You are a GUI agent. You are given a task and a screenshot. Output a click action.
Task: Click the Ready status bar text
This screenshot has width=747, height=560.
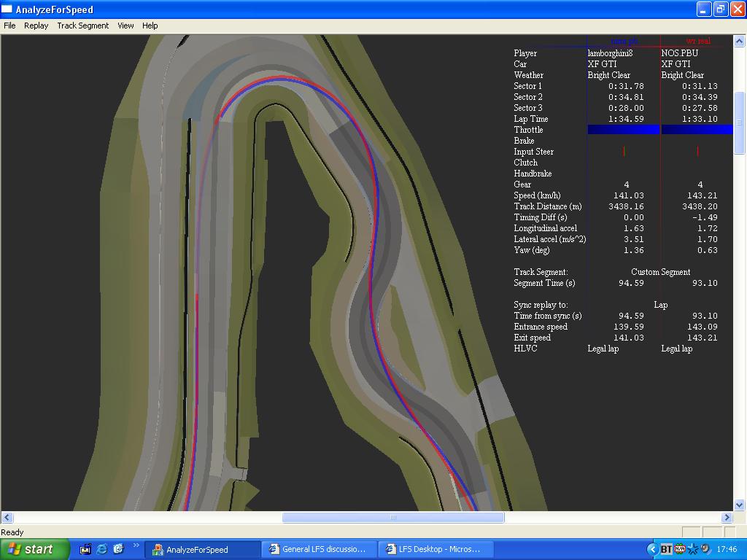[12, 532]
